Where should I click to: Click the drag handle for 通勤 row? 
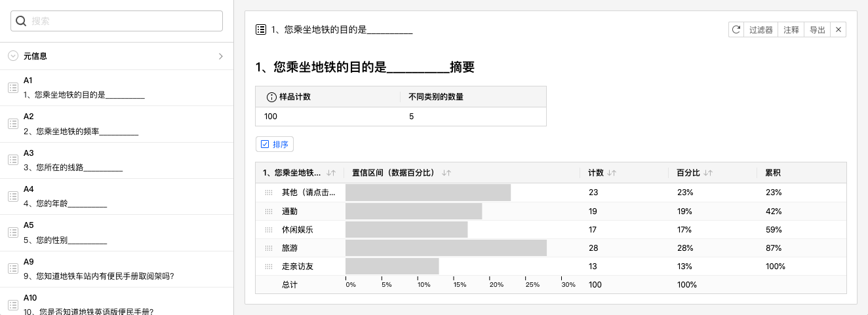pyautogui.click(x=269, y=212)
